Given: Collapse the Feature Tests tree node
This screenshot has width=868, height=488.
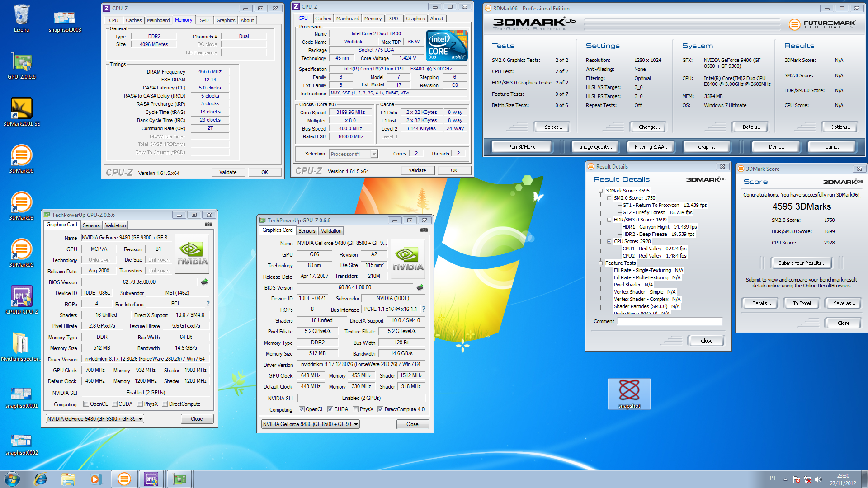Looking at the screenshot, I should [600, 263].
